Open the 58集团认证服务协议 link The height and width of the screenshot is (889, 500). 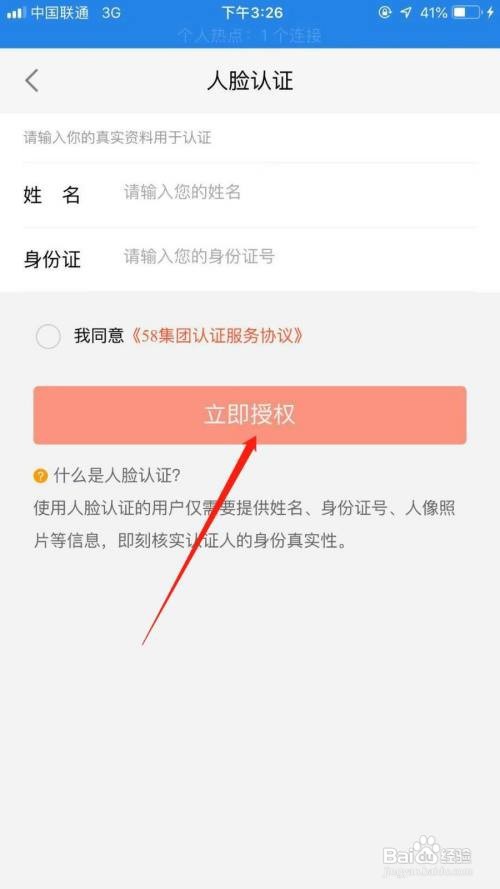click(215, 336)
